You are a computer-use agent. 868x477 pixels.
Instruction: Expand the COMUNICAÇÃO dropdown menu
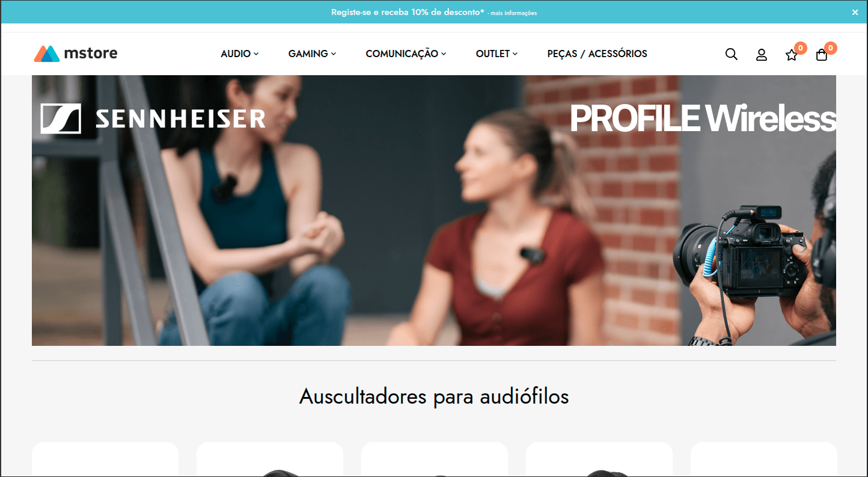tap(406, 54)
